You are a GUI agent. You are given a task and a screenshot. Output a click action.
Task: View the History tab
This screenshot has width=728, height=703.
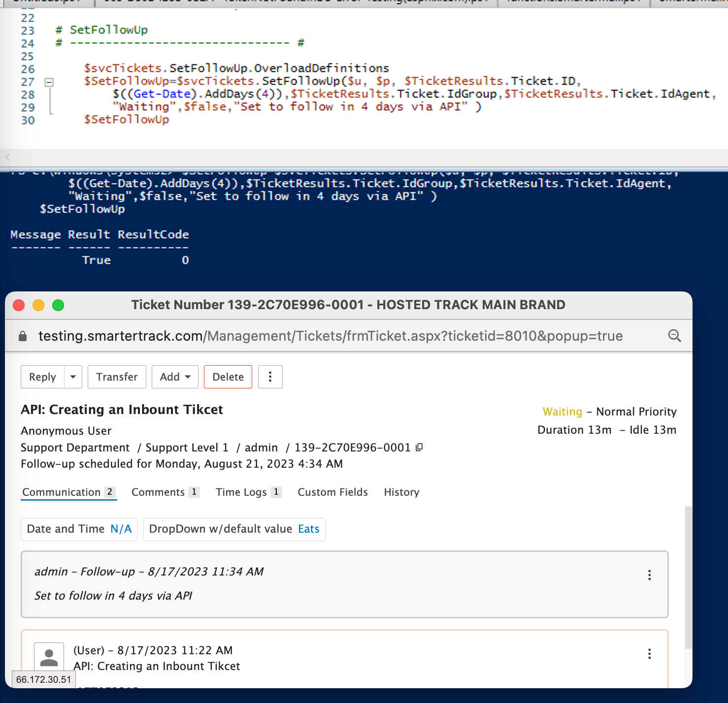point(401,492)
